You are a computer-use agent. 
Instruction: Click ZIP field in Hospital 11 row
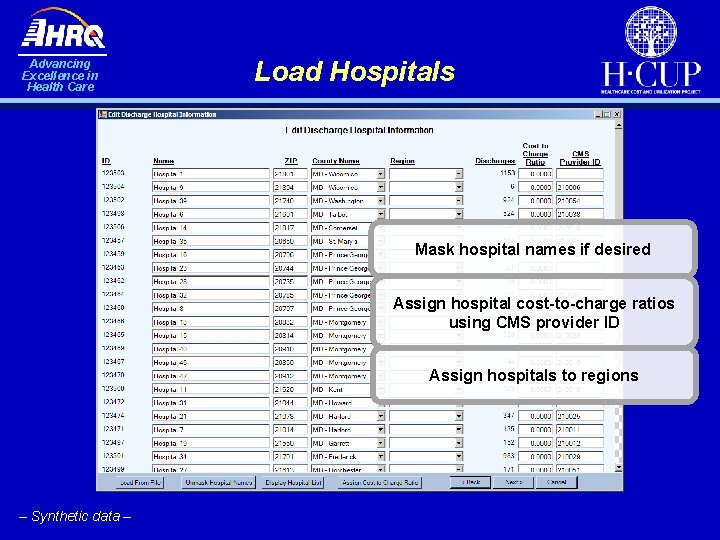point(290,389)
